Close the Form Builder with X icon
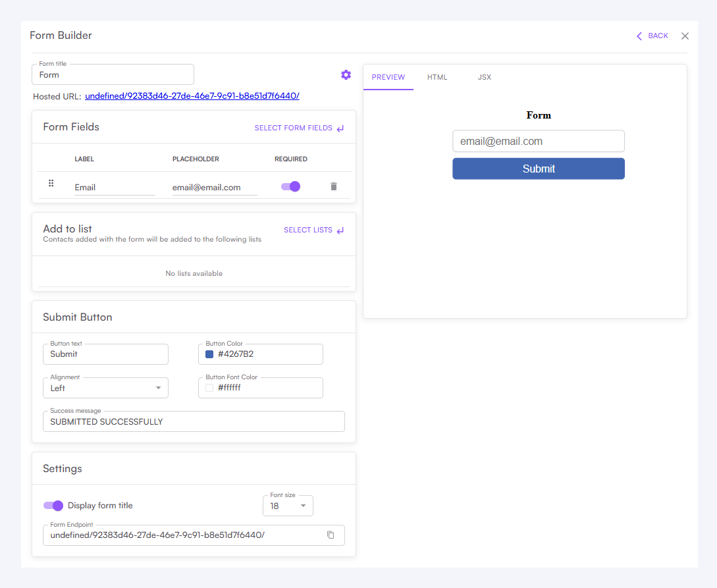This screenshot has width=717, height=588. click(685, 36)
